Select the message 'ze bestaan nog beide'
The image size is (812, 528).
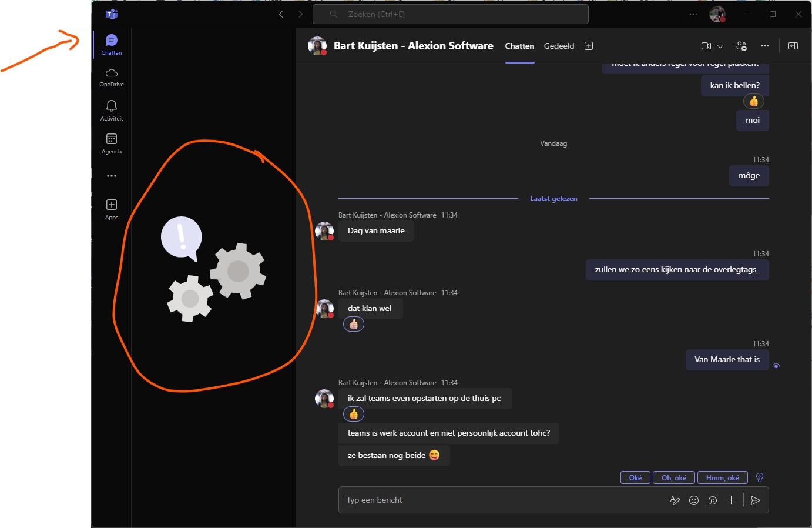point(394,456)
